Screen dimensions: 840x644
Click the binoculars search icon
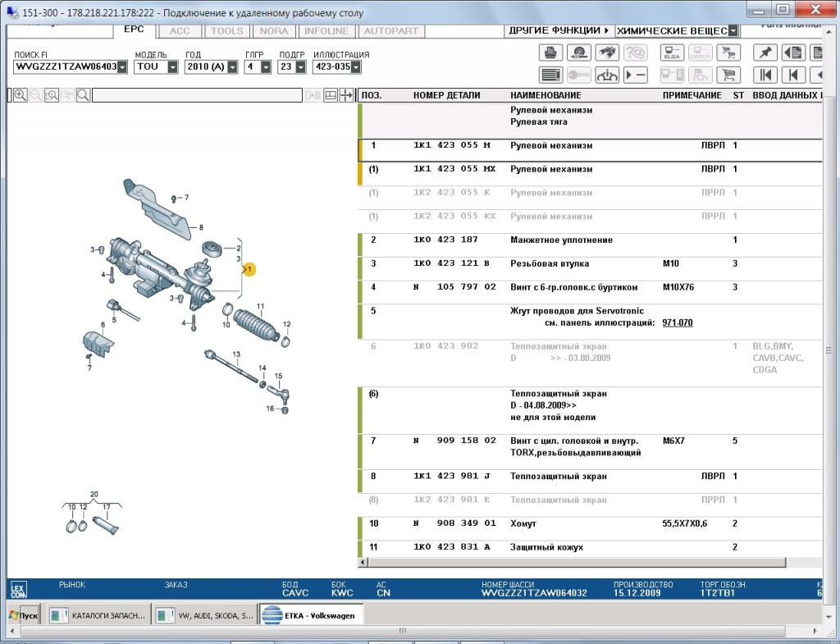click(x=606, y=53)
